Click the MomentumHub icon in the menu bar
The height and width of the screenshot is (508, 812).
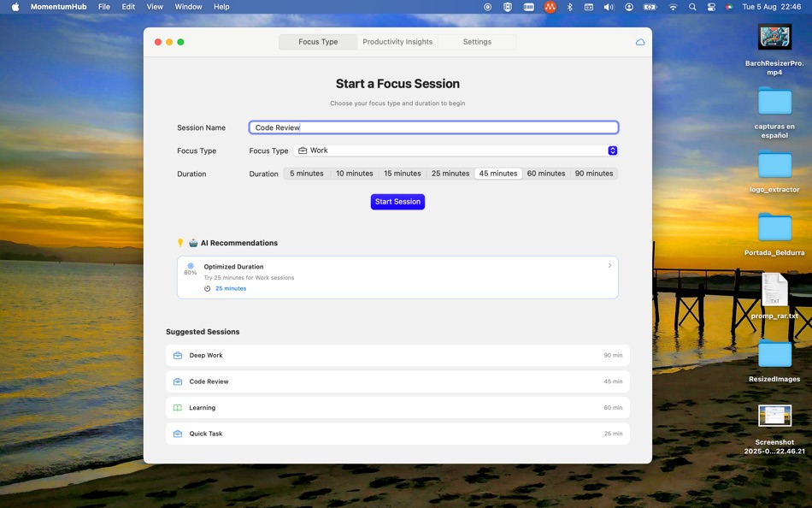(550, 7)
